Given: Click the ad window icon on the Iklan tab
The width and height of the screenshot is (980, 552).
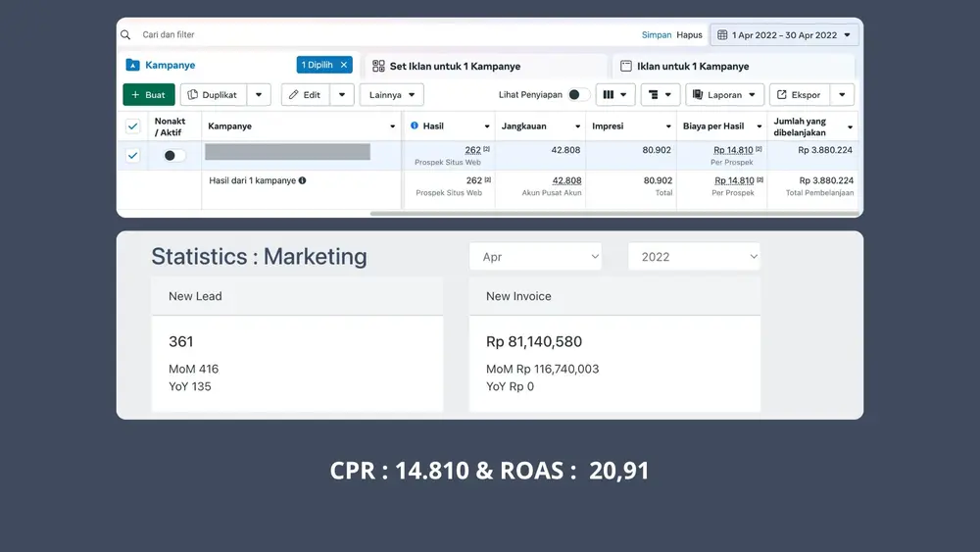Looking at the screenshot, I should coord(625,67).
